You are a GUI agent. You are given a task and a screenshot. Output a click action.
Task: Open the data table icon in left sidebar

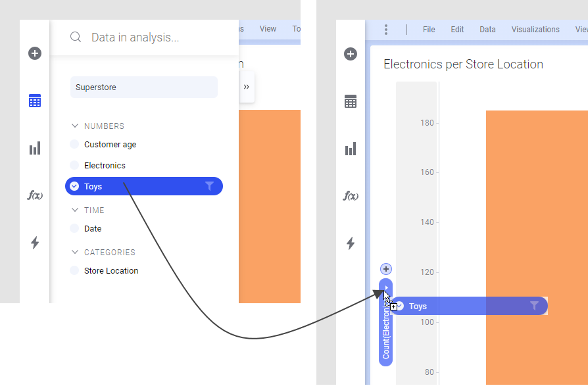tap(35, 101)
